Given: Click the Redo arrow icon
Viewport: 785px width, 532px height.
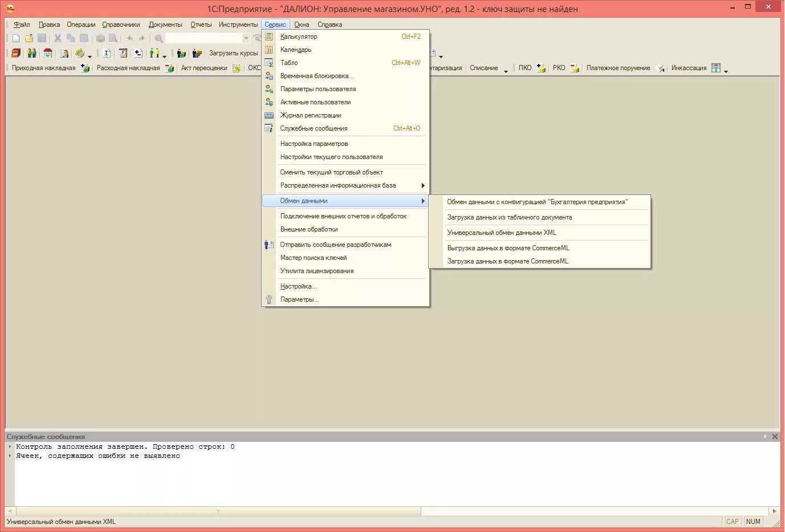Looking at the screenshot, I should coord(142,38).
